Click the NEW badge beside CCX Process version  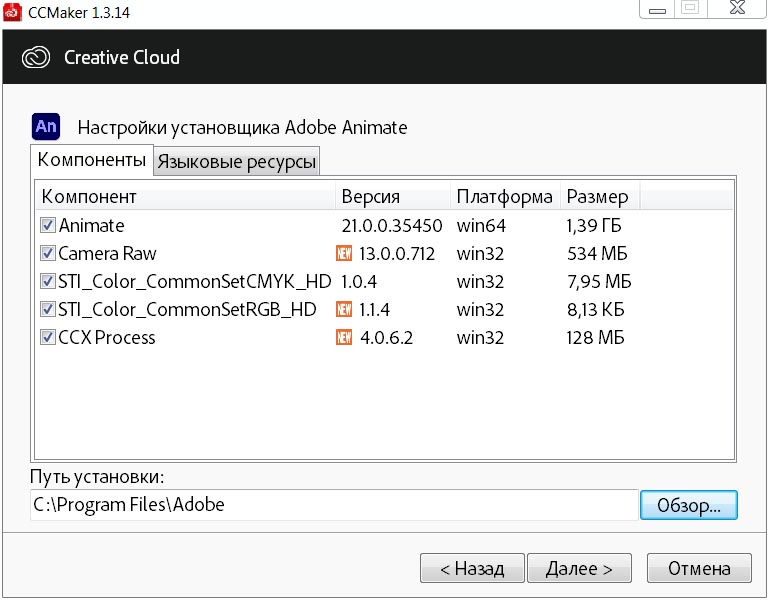click(344, 337)
